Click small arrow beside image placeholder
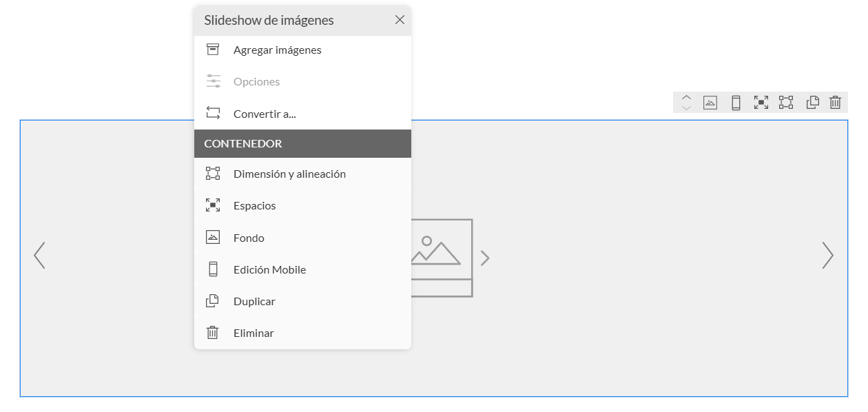The width and height of the screenshot is (868, 412). coord(485,258)
